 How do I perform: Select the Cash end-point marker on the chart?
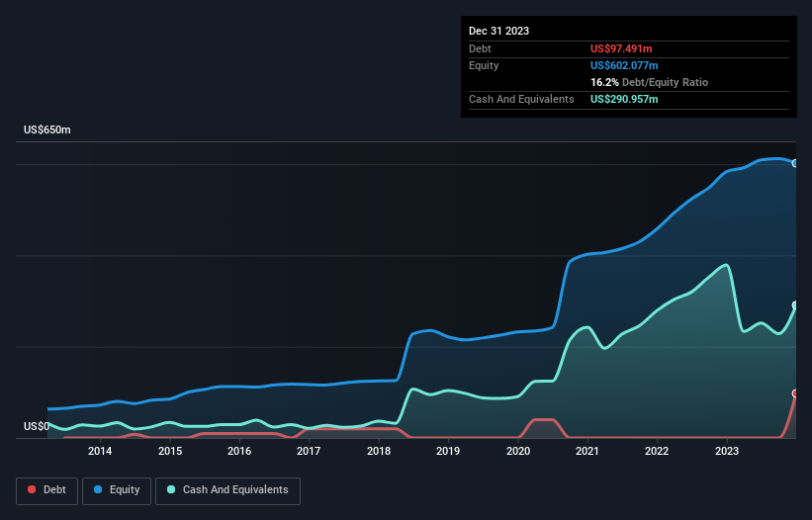795,305
